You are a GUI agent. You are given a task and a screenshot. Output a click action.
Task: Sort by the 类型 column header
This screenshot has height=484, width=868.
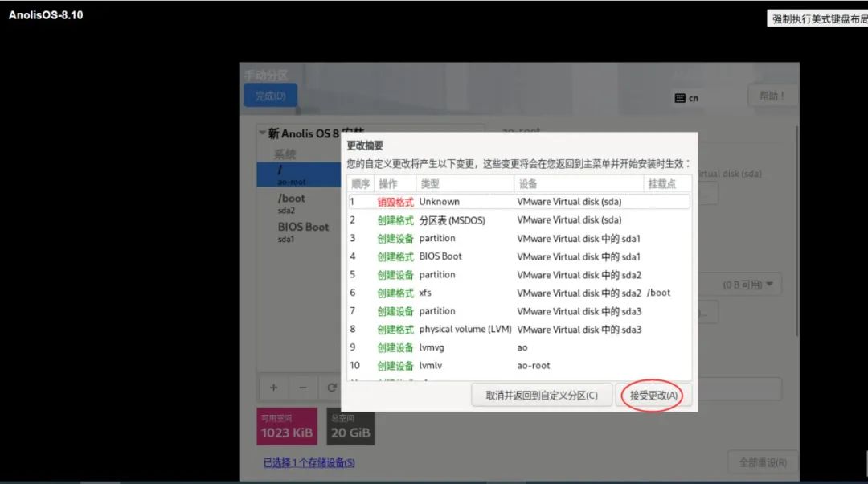pyautogui.click(x=465, y=184)
